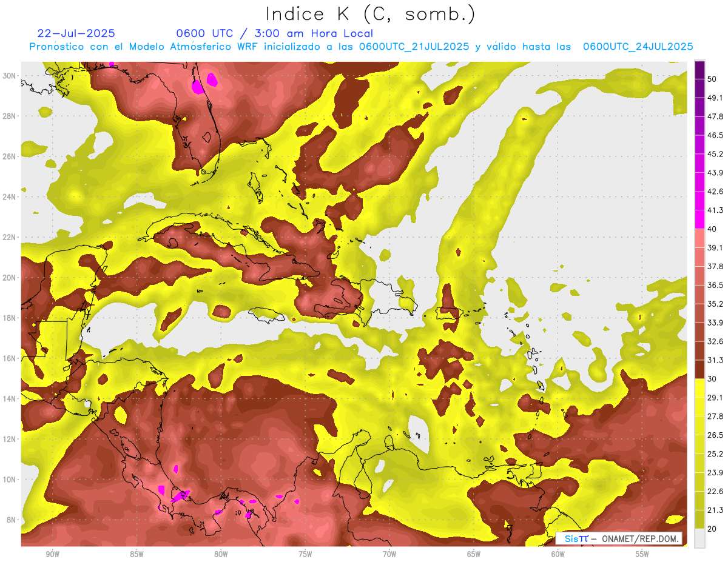Click the color bar value 33.9
The image size is (728, 562).
click(715, 323)
